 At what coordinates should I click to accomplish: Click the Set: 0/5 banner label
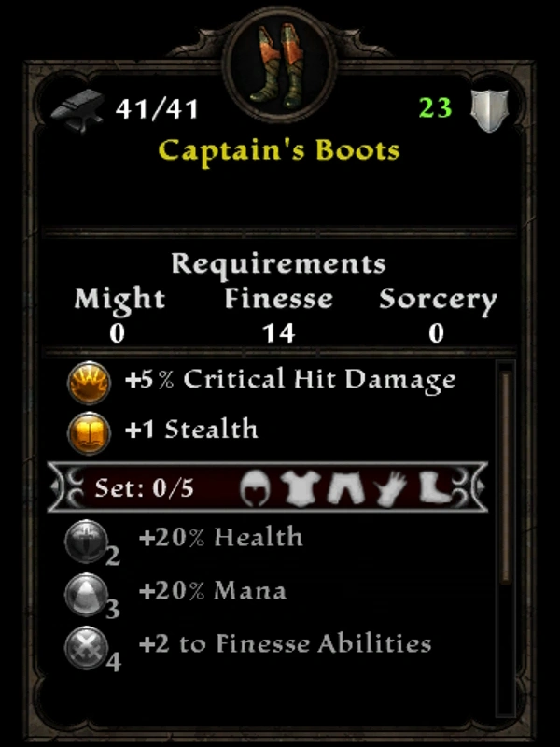[x=145, y=487]
